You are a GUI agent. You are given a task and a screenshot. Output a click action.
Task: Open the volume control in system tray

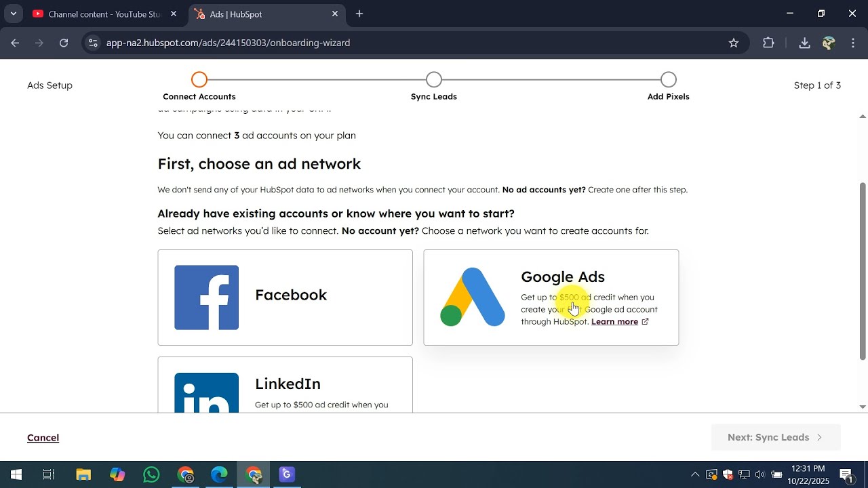click(760, 474)
